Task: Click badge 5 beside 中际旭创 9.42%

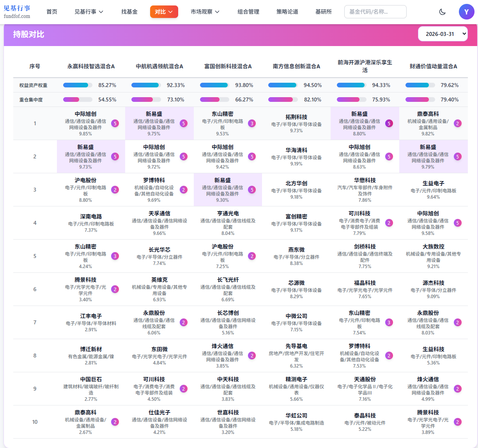Action: pos(252,156)
